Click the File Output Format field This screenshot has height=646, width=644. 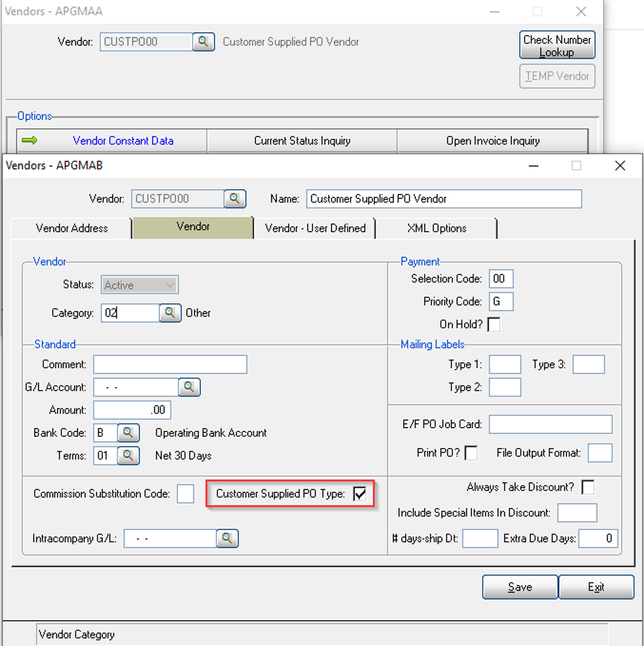(600, 453)
